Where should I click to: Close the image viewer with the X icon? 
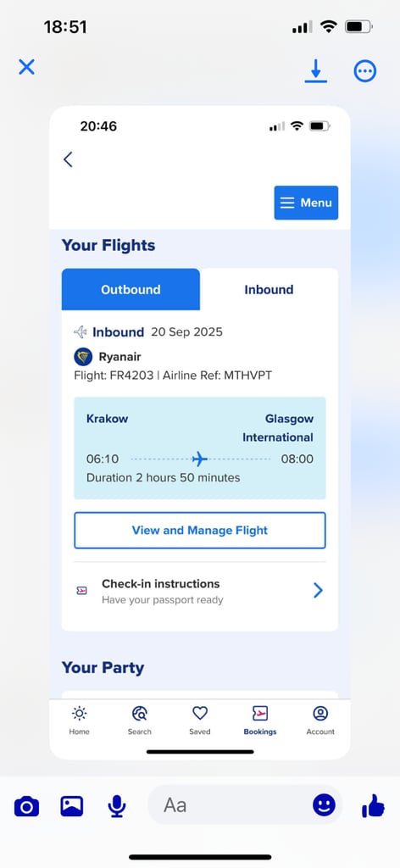(x=26, y=67)
